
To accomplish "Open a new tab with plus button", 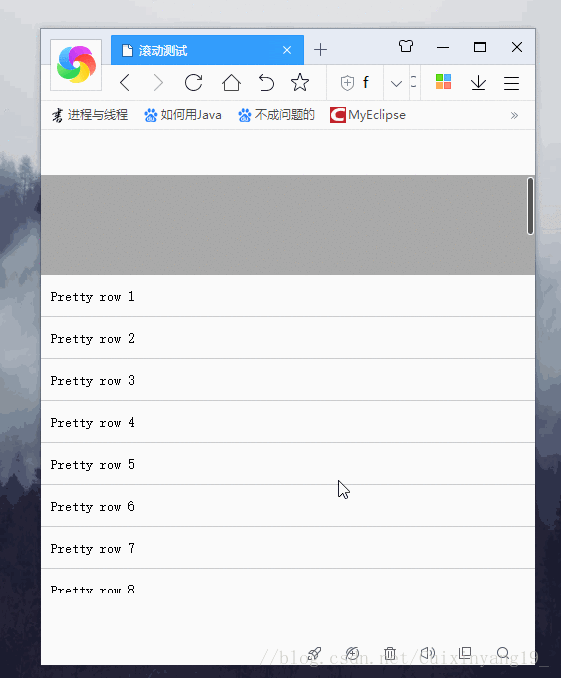I will pos(320,50).
